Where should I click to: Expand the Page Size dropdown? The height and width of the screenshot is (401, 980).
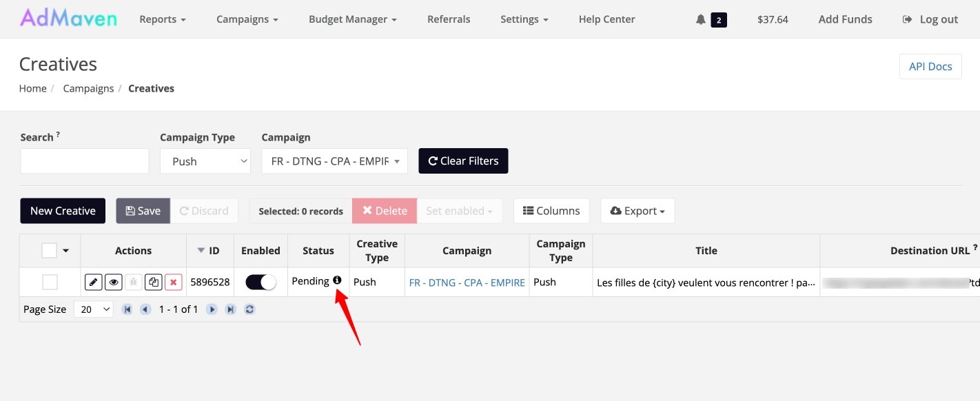coord(93,309)
